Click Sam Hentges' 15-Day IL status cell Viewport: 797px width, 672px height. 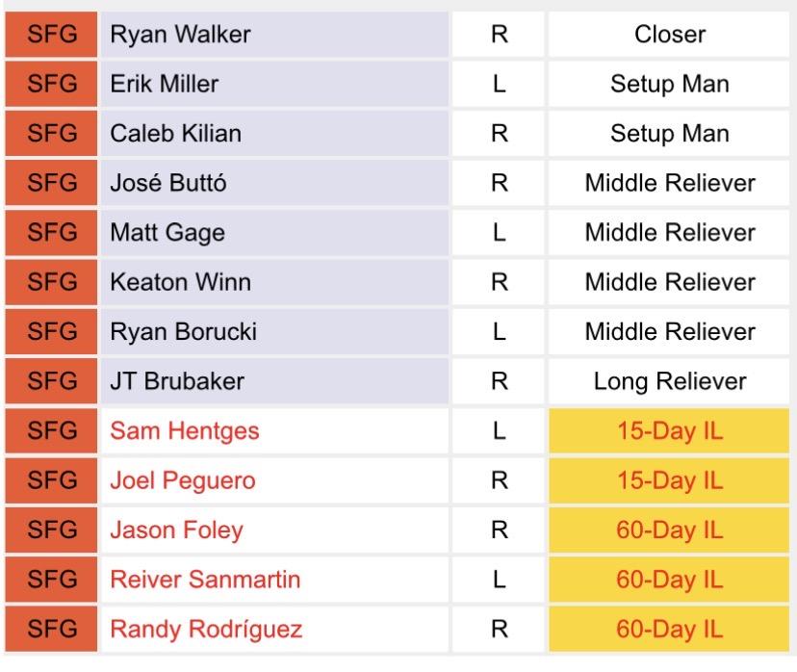(670, 431)
